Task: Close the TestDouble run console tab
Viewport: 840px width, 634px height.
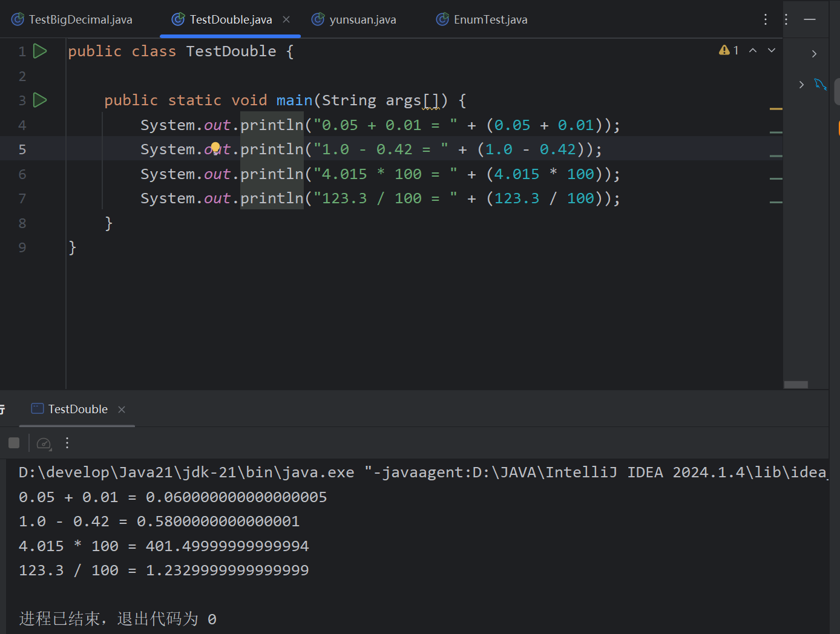Action: [x=122, y=410]
